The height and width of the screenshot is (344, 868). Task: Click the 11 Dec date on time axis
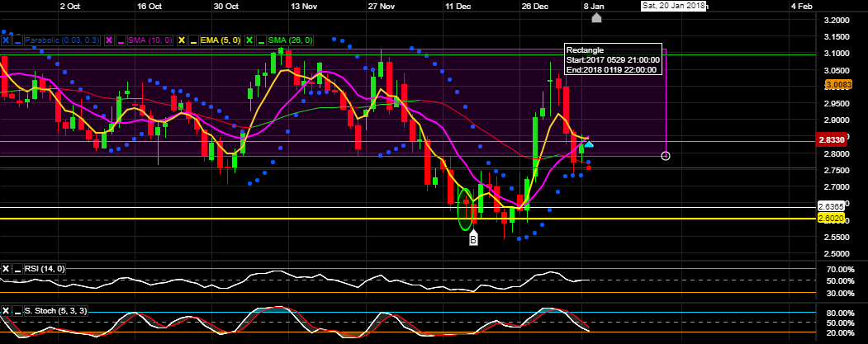point(458,6)
